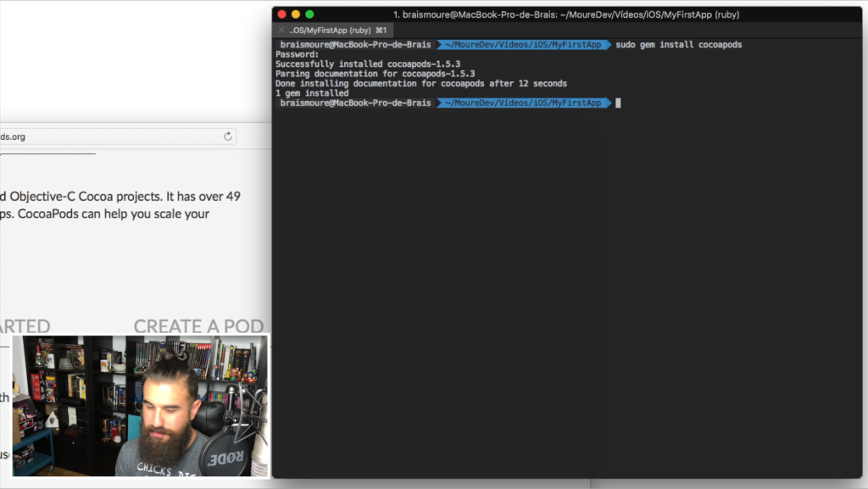Maximize the terminal with the green button
This screenshot has width=868, height=489.
309,14
